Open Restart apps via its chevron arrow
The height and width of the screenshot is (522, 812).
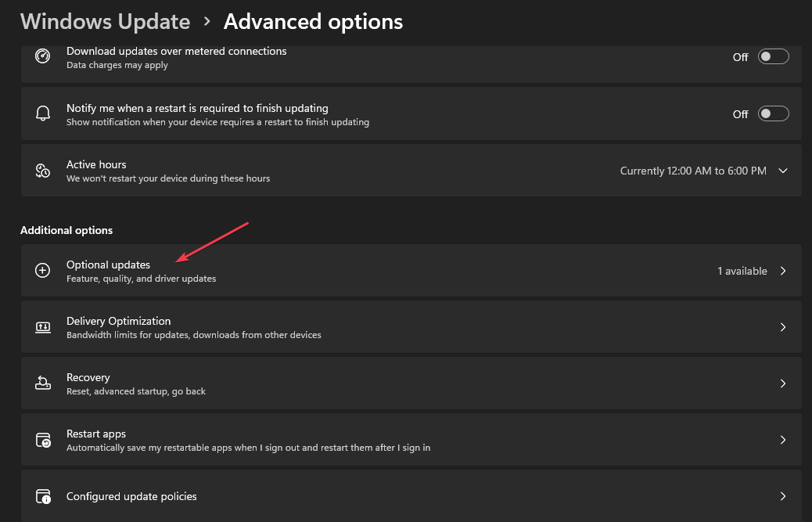pyautogui.click(x=783, y=440)
